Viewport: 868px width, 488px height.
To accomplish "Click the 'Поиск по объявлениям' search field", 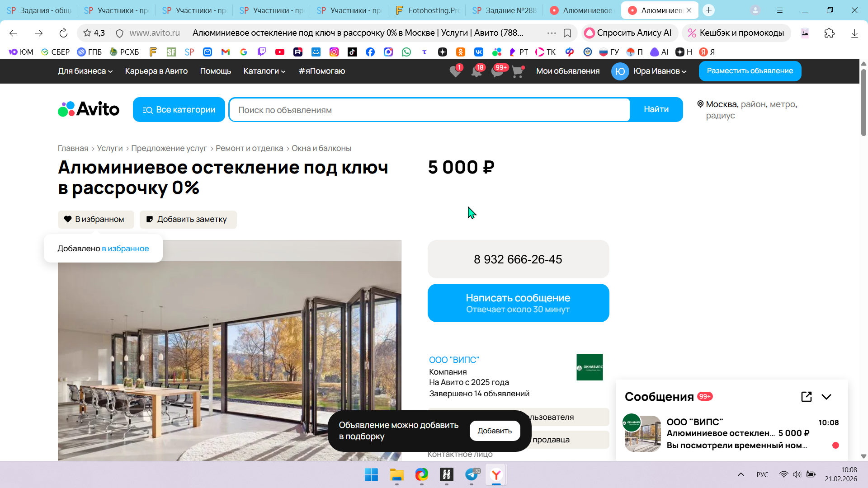I will 429,110.
